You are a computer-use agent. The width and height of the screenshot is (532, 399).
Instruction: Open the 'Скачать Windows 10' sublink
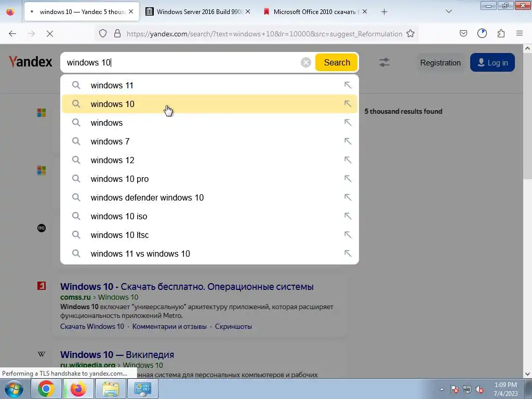pos(92,326)
